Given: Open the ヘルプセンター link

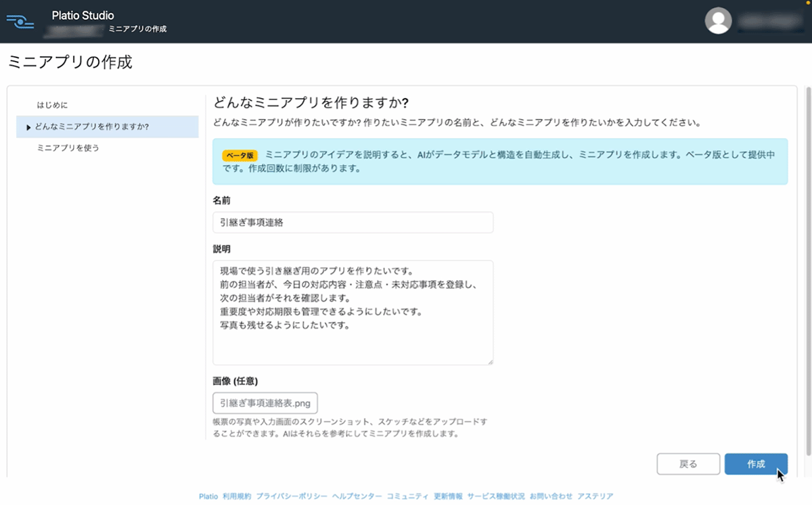Looking at the screenshot, I should click(x=357, y=496).
